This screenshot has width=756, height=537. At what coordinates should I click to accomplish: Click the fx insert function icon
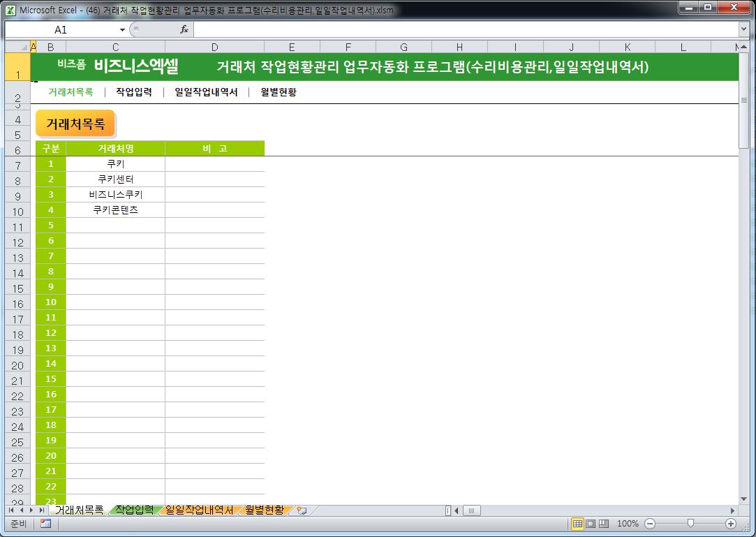(184, 29)
